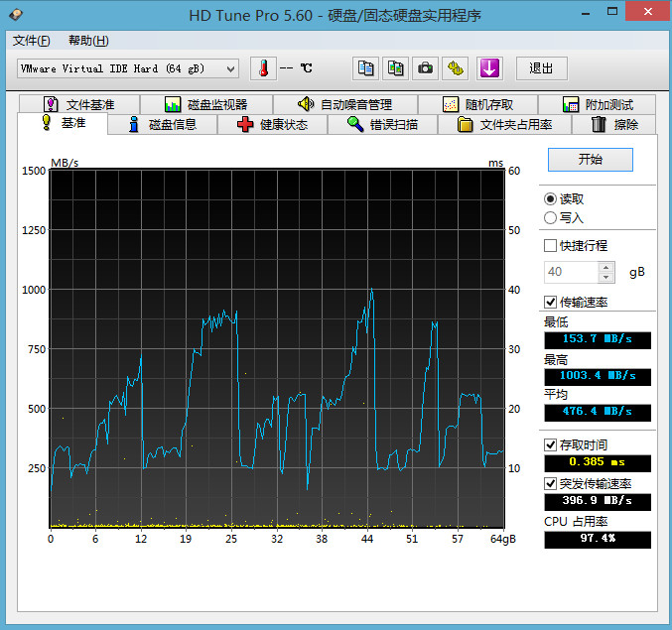Enable the 快捷行程 checkbox
The image size is (672, 630).
[550, 246]
